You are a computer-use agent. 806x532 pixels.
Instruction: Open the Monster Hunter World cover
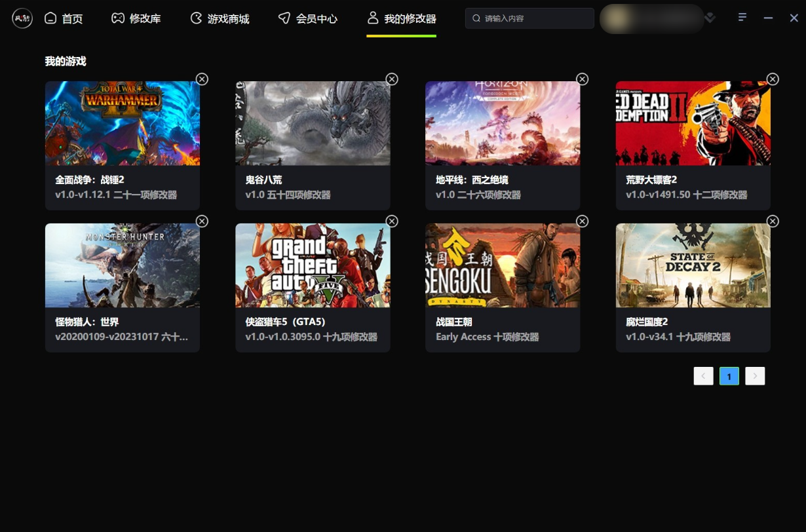[123, 265]
